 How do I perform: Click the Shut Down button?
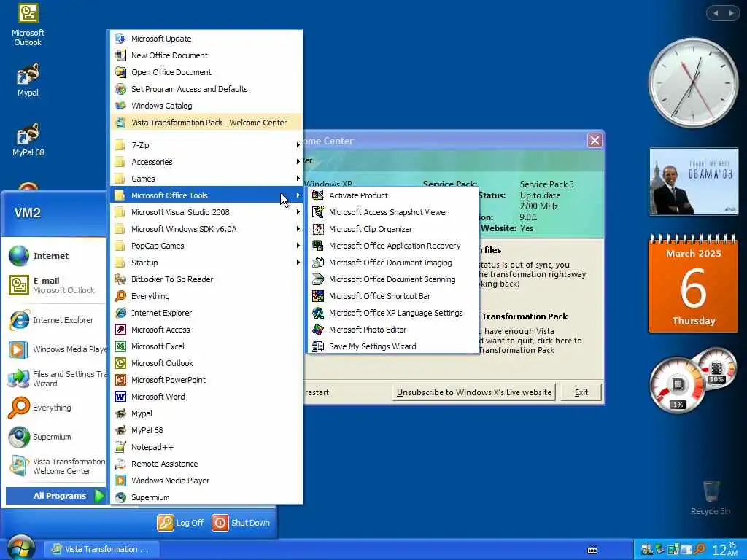[x=241, y=522]
